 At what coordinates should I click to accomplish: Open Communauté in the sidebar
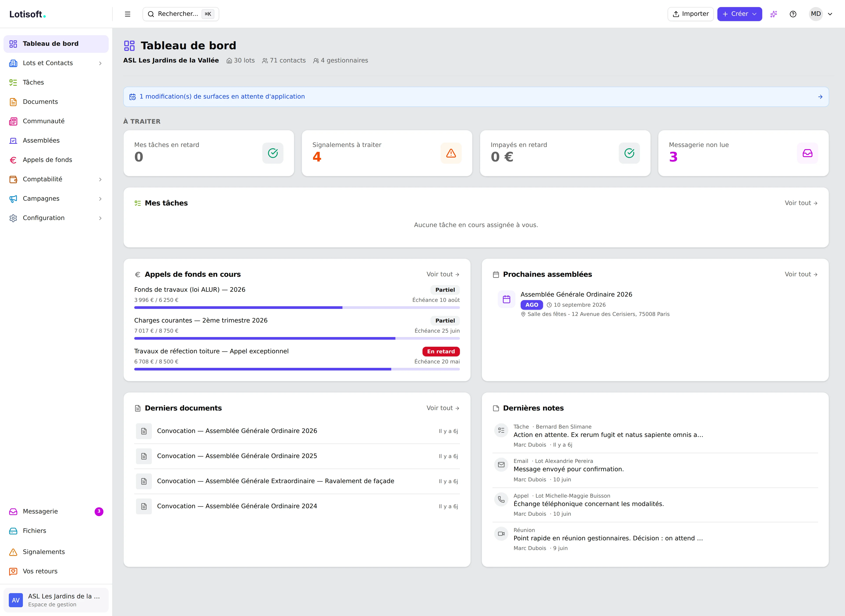[x=56, y=121]
